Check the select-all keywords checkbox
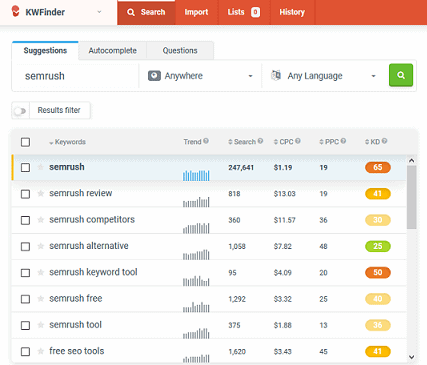The height and width of the screenshot is (365, 427). [25, 142]
